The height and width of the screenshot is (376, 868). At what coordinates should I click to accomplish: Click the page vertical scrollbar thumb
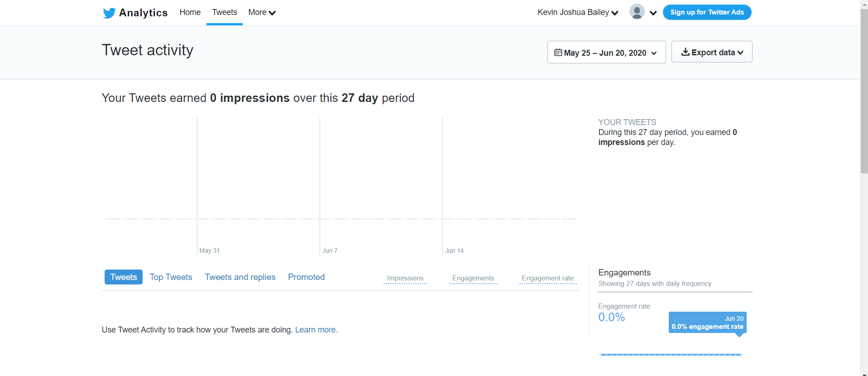point(864,91)
